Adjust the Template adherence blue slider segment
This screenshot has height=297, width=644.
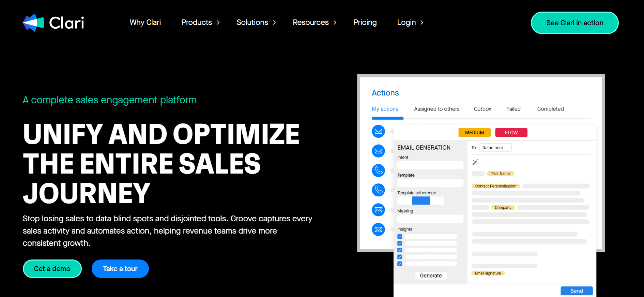(x=421, y=201)
